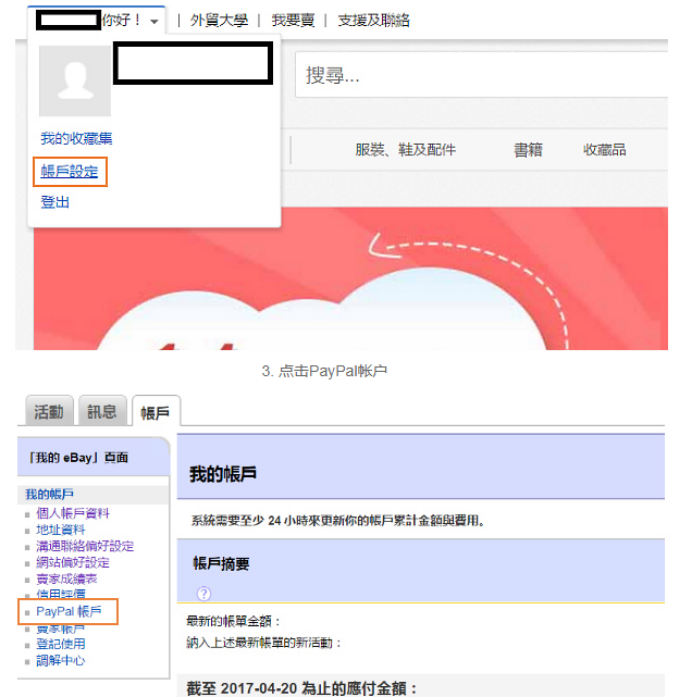Click the help question mark icon under 帳戶摘要
This screenshot has height=698, width=692.
[x=204, y=593]
